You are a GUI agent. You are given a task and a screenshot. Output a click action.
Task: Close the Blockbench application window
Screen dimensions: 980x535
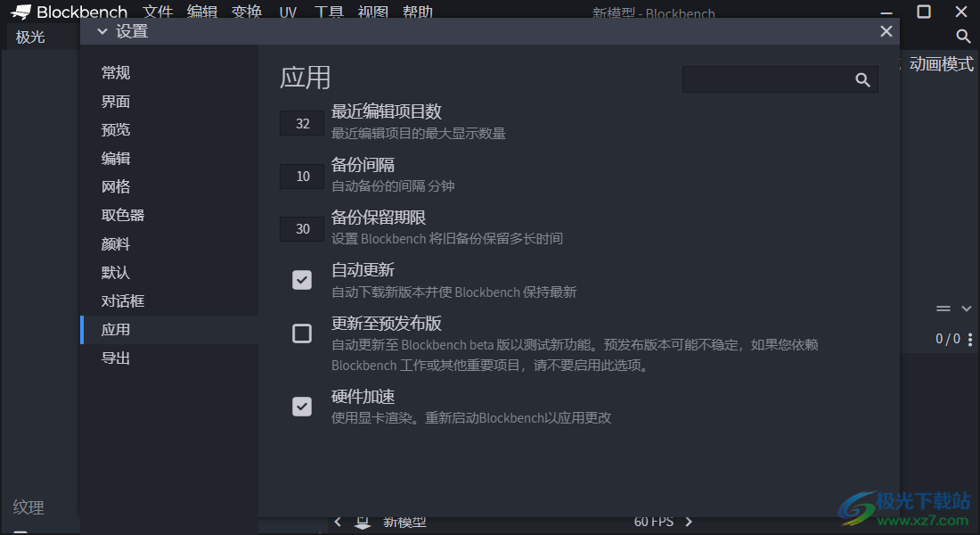(961, 12)
